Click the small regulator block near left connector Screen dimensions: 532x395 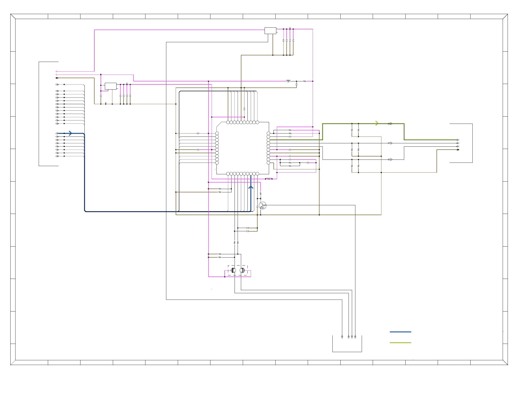tap(111, 86)
